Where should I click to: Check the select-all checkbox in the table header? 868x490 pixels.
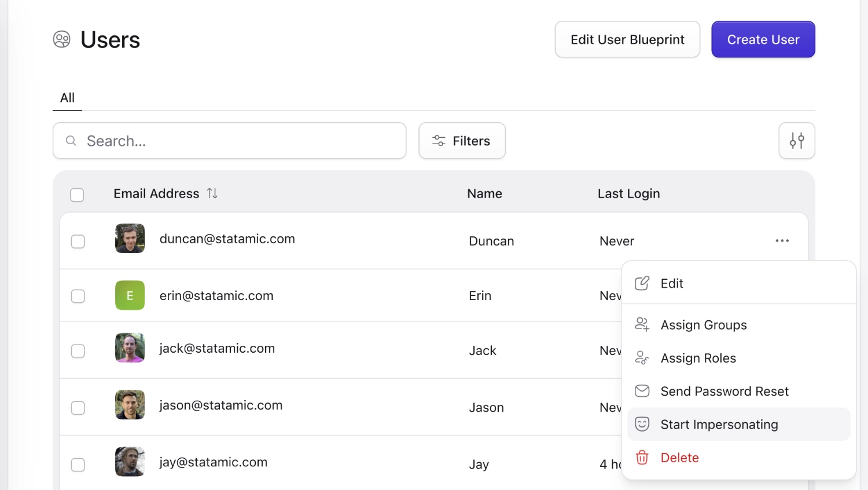tap(77, 195)
